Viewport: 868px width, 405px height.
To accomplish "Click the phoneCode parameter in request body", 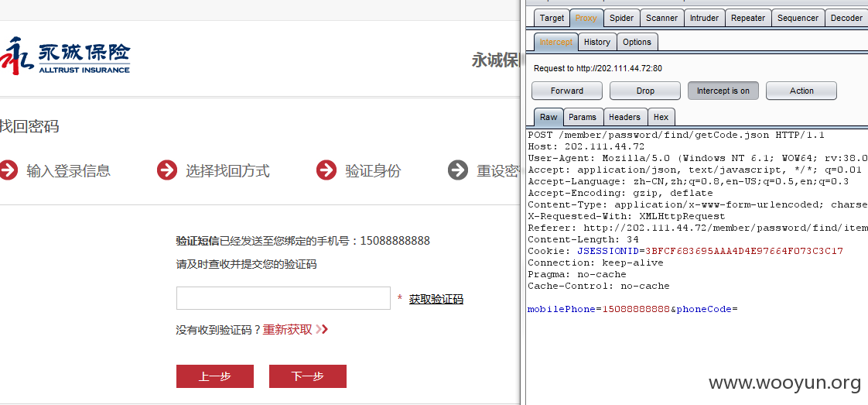I will click(x=703, y=309).
